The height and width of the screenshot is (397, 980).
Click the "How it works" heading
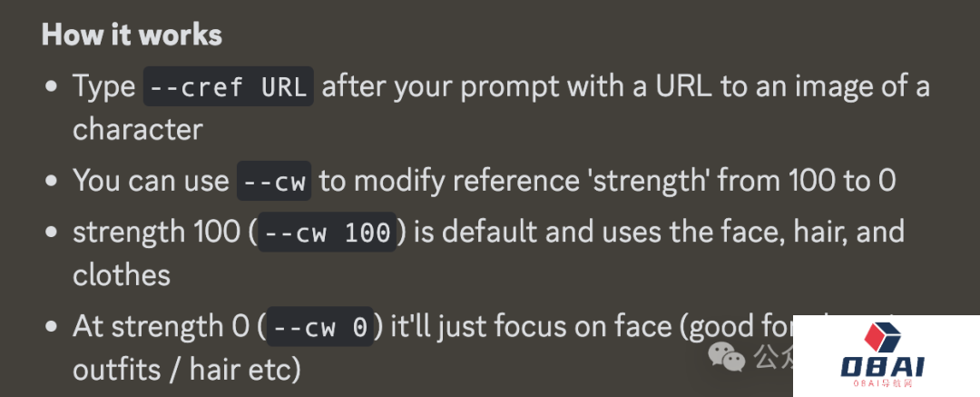pyautogui.click(x=132, y=35)
